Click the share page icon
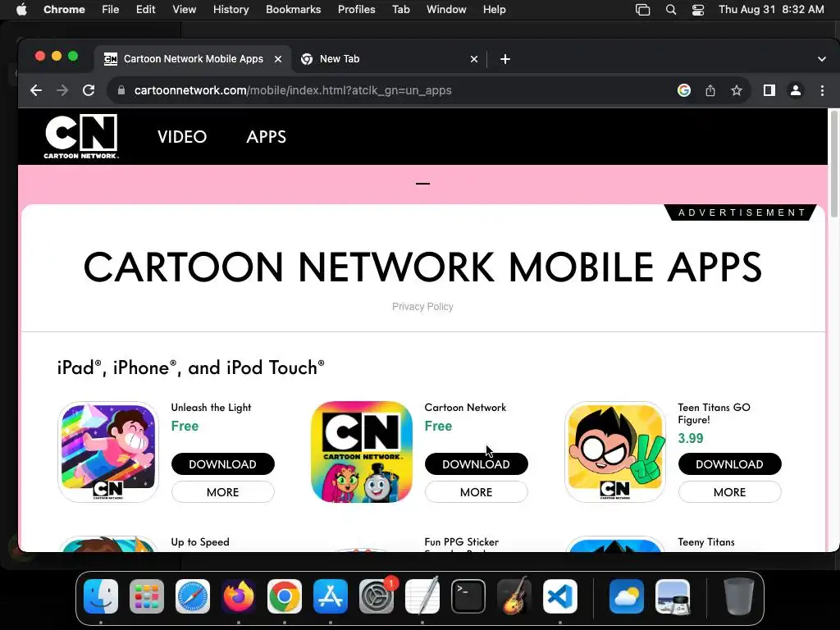840x630 pixels. tap(710, 90)
